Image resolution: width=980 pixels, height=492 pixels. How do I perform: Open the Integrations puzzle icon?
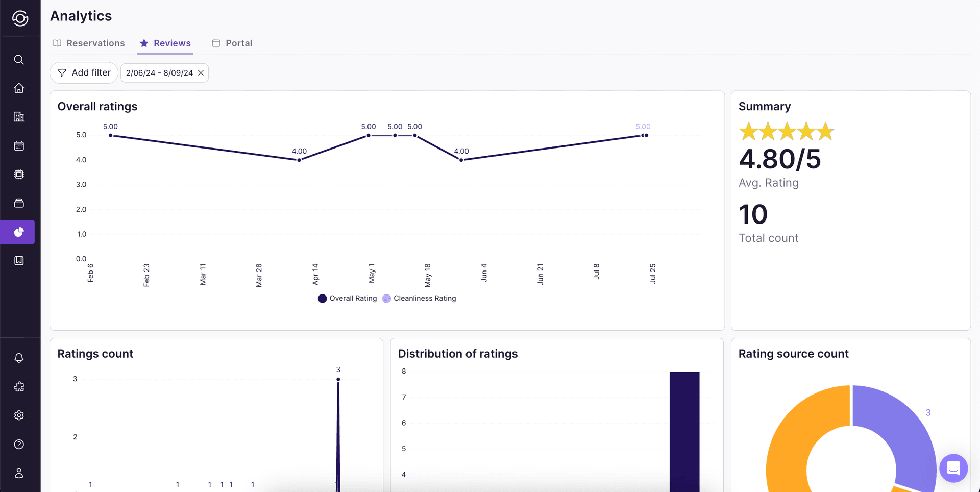pos(19,386)
